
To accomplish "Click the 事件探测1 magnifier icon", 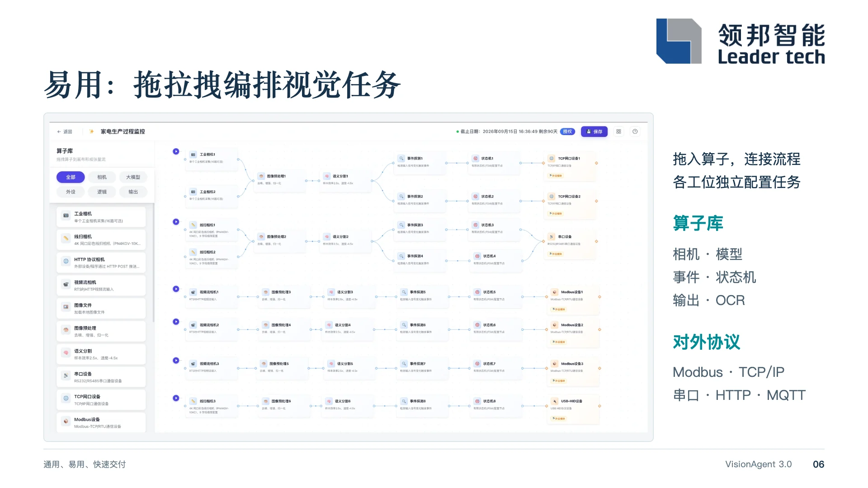I will click(x=401, y=159).
